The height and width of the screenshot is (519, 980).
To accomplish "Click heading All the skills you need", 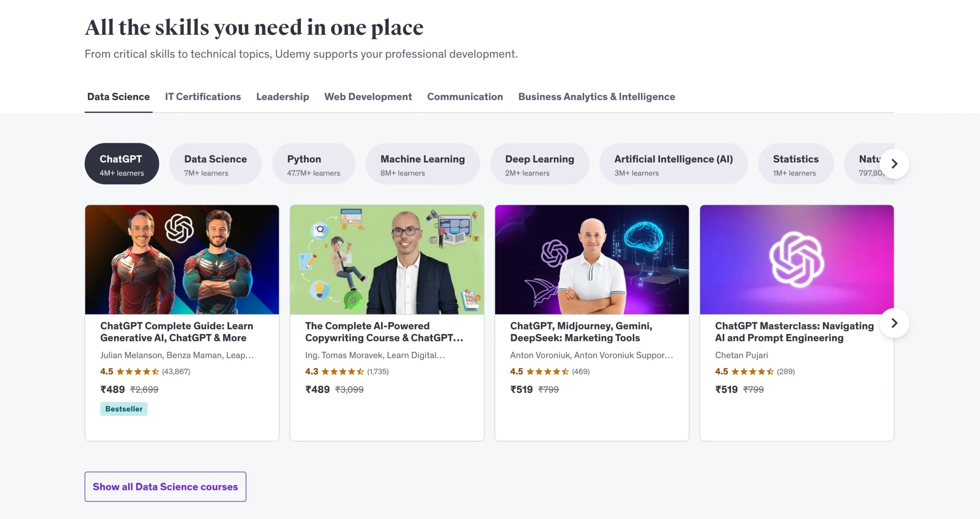I will 254,28.
